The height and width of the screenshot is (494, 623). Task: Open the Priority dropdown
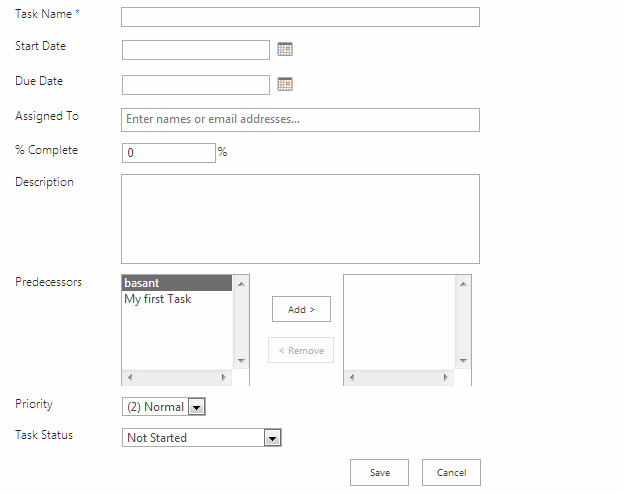(164, 407)
